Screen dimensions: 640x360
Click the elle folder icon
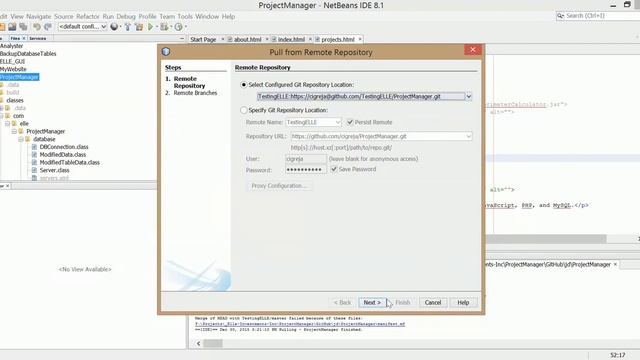click(x=14, y=124)
